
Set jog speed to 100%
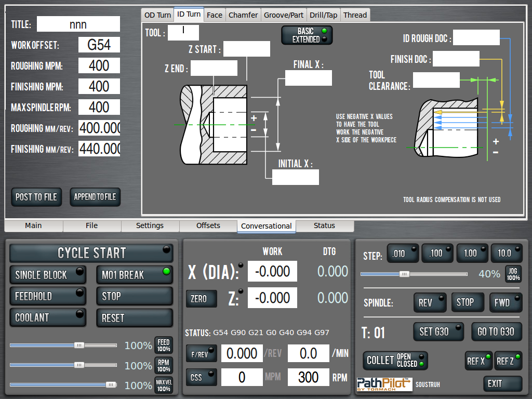513,274
